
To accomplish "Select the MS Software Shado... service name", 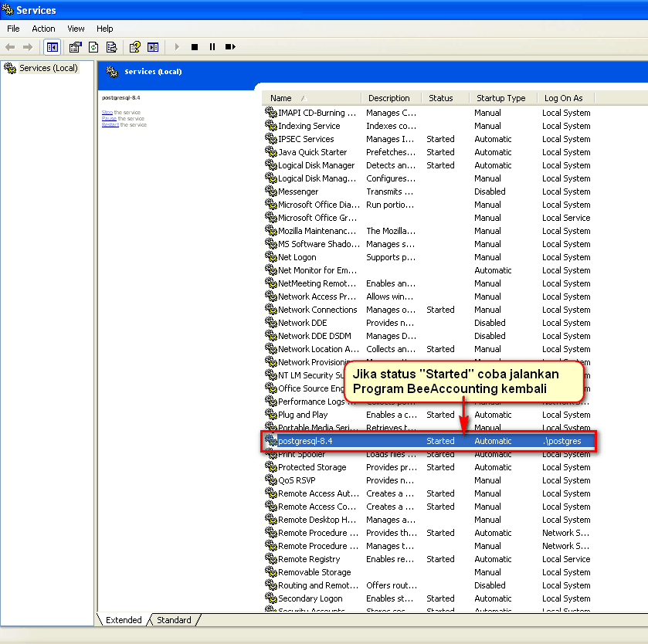I will [319, 244].
